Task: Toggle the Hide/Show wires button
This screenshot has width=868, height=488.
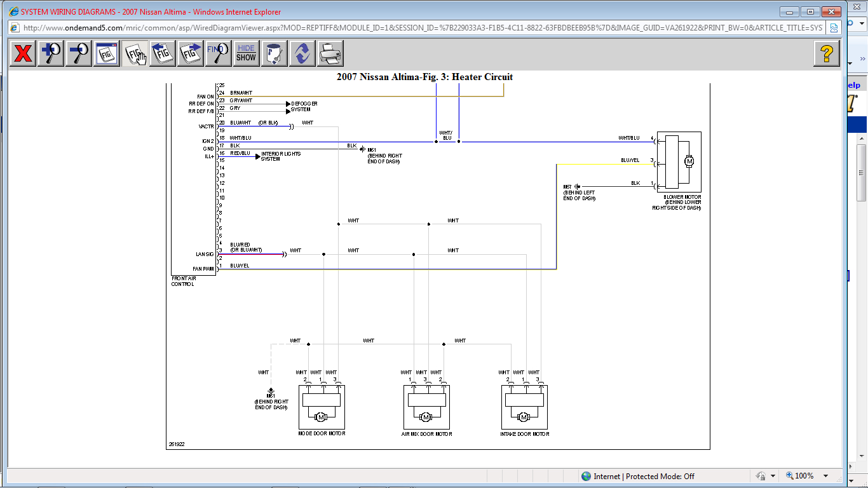Action: point(246,53)
